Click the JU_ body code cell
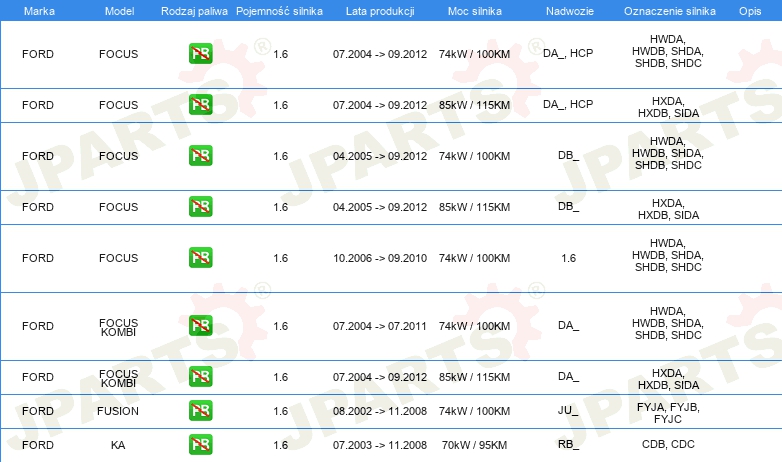782x462 pixels. [568, 411]
